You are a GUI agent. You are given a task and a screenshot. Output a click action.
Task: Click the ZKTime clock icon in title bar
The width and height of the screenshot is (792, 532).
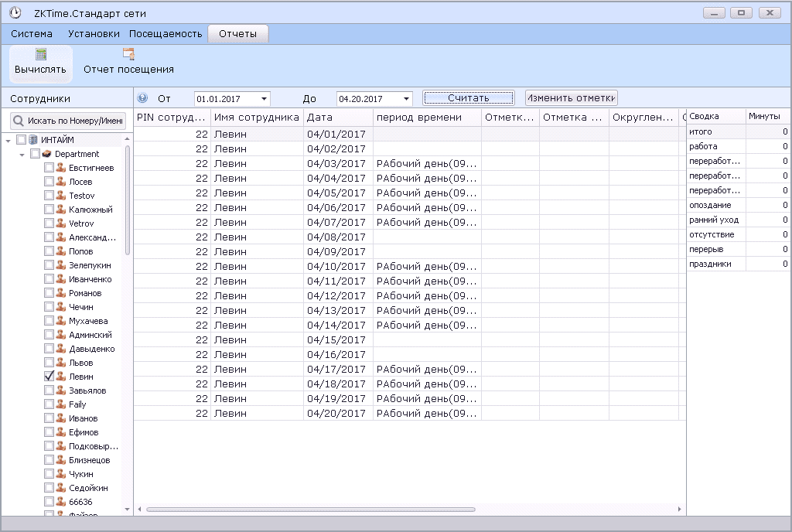(x=14, y=13)
